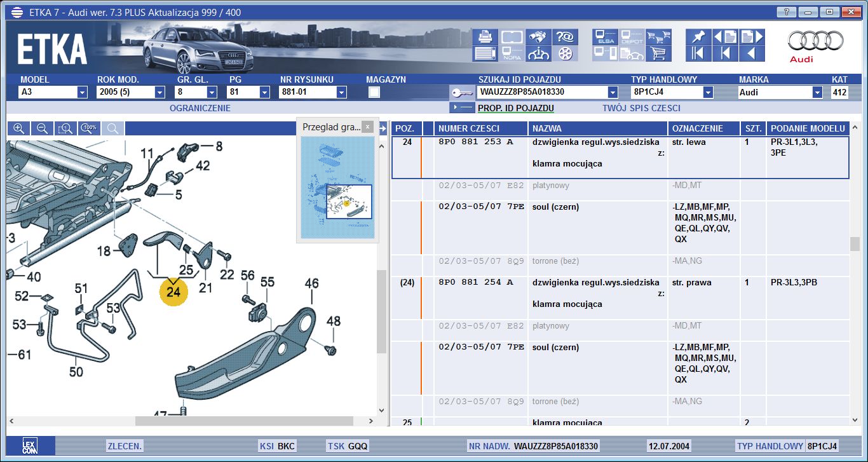This screenshot has width=868, height=462.
Task: Go to previous page document icon
Action: coord(725,37)
